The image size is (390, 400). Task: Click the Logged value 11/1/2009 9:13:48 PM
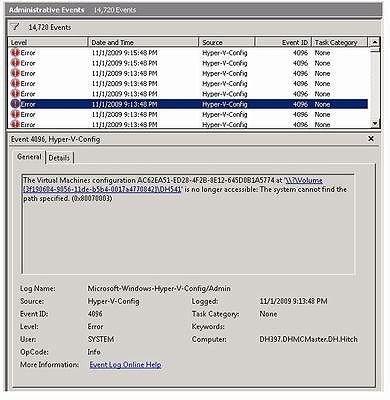pos(293,301)
